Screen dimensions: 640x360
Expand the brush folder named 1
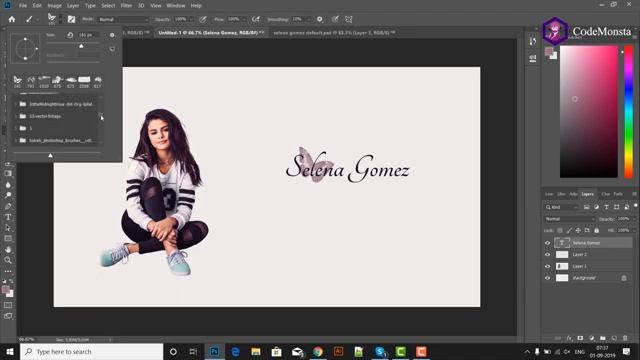click(x=16, y=128)
